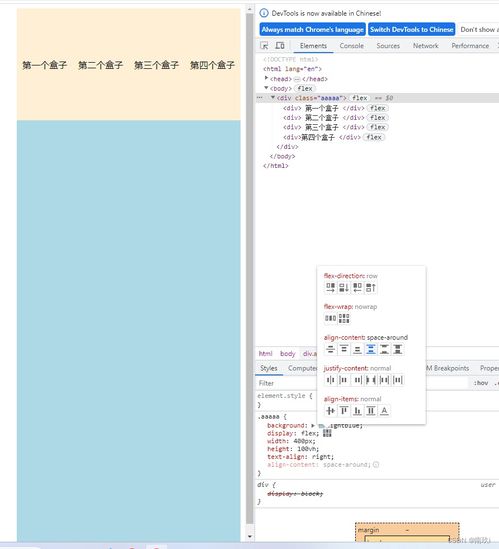Toggle the :hov element state button
Viewport: 499px width, 549px height.
pos(481,383)
